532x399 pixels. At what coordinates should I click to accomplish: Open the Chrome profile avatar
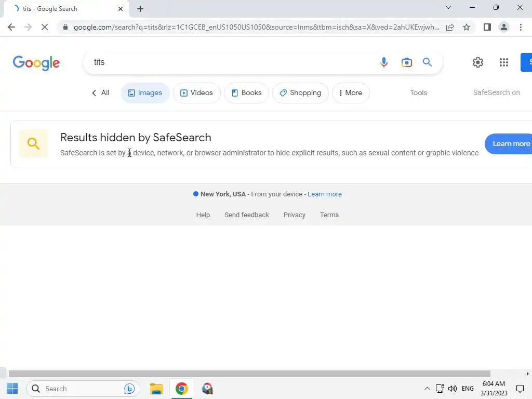pyautogui.click(x=504, y=27)
